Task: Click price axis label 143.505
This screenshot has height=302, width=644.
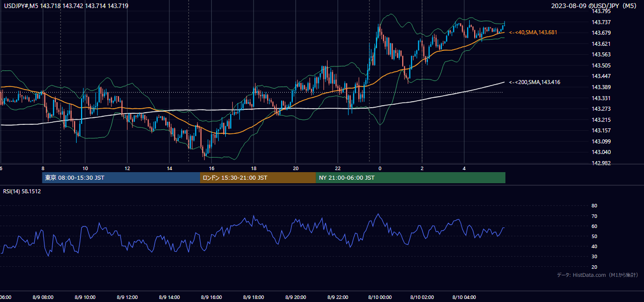Action: pyautogui.click(x=601, y=65)
